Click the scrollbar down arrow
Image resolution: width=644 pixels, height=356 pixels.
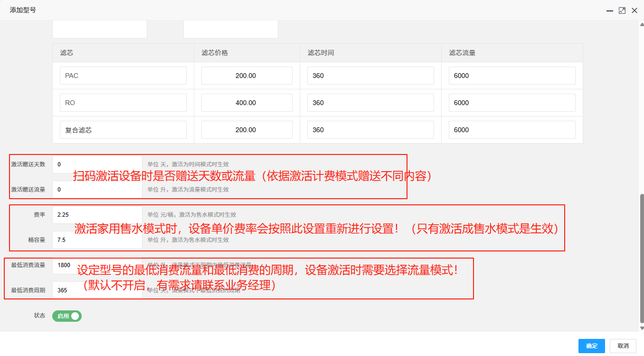[x=642, y=328]
